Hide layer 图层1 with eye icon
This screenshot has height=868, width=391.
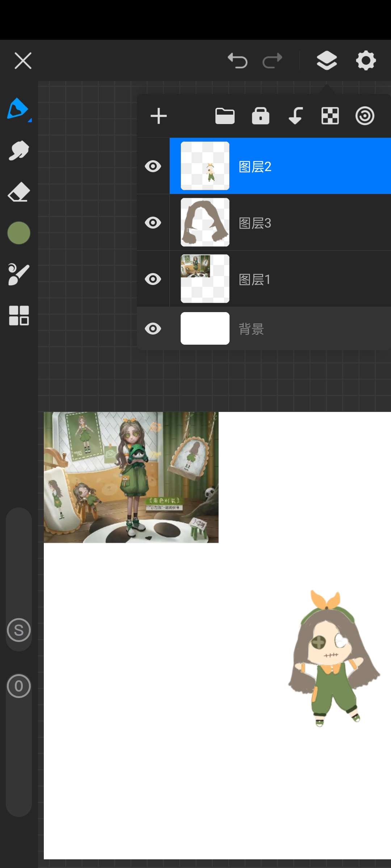click(153, 279)
